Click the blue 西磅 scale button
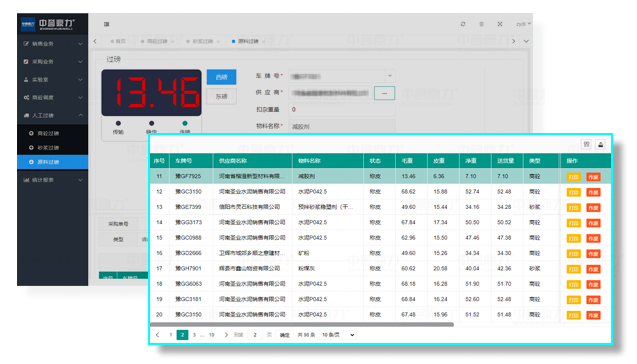Screen dimensions: 637x364 pos(221,77)
